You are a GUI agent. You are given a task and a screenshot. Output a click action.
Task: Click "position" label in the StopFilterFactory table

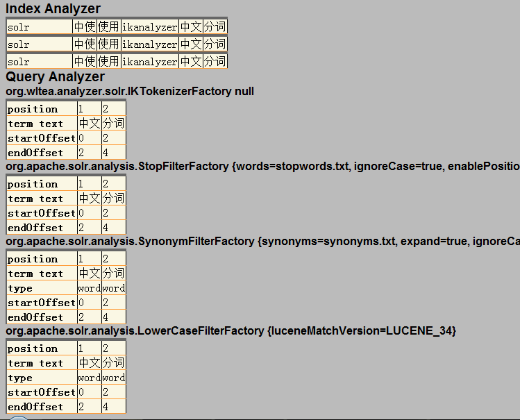(33, 184)
